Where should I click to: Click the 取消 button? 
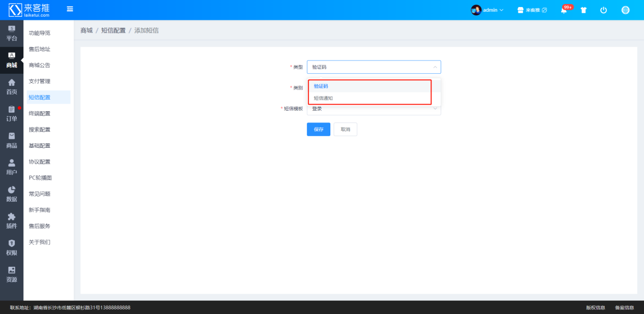click(346, 130)
